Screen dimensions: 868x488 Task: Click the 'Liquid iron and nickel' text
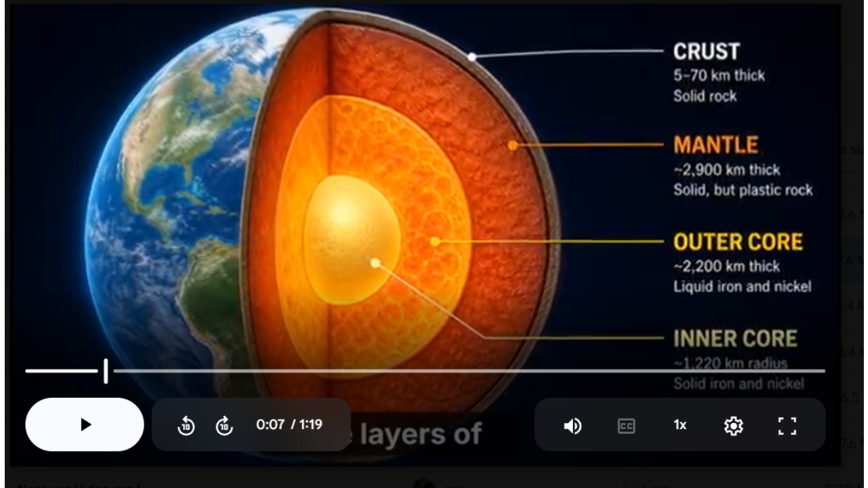click(742, 287)
